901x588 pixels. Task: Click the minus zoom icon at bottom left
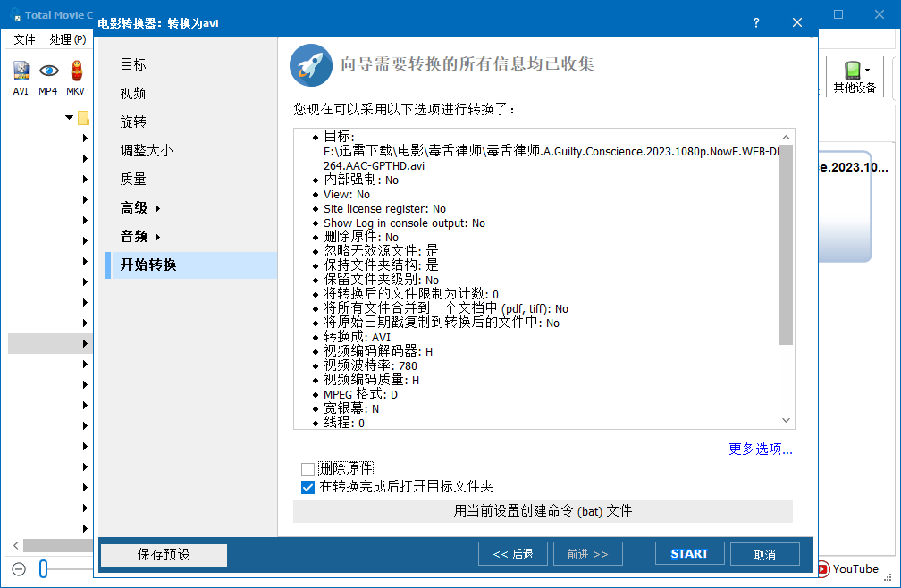click(x=18, y=568)
